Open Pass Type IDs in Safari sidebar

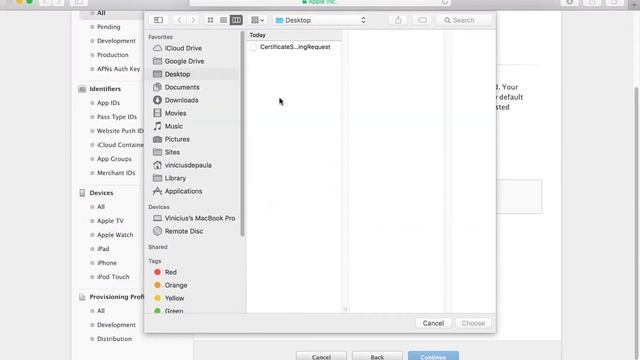click(x=117, y=117)
